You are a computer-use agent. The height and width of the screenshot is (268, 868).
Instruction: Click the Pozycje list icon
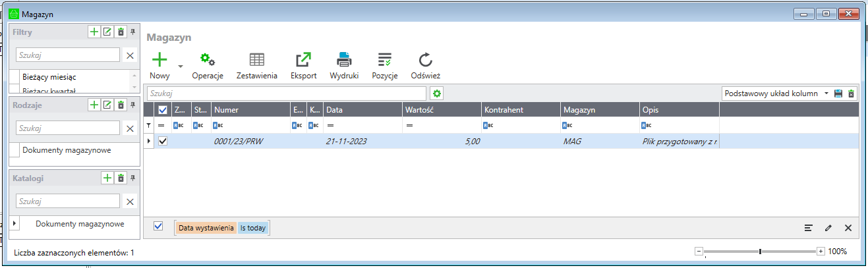[x=385, y=60]
